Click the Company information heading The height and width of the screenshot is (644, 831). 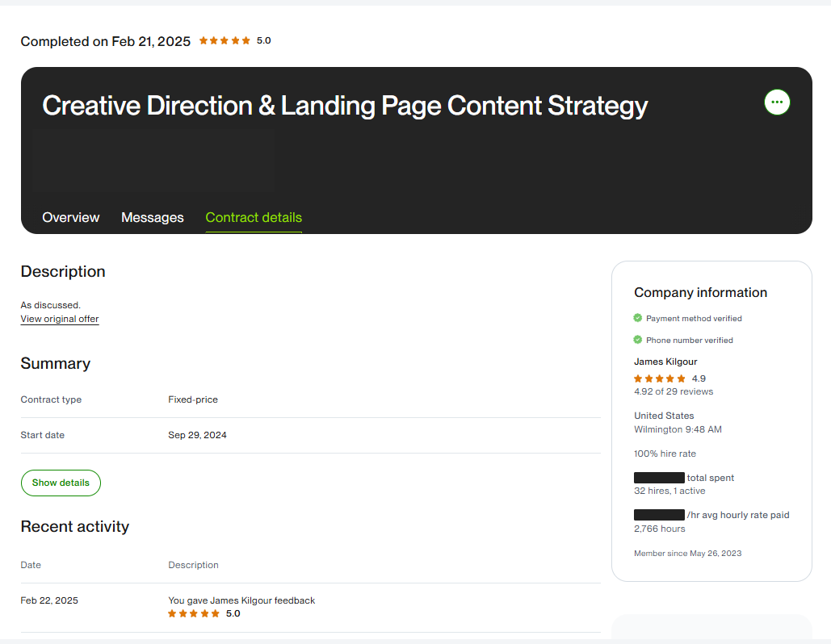[x=701, y=292]
